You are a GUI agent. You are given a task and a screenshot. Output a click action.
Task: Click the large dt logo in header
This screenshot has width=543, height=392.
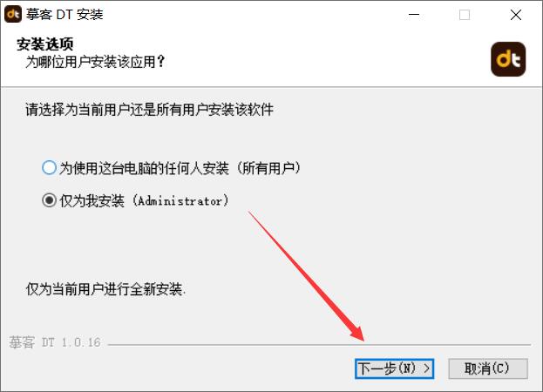click(x=508, y=59)
